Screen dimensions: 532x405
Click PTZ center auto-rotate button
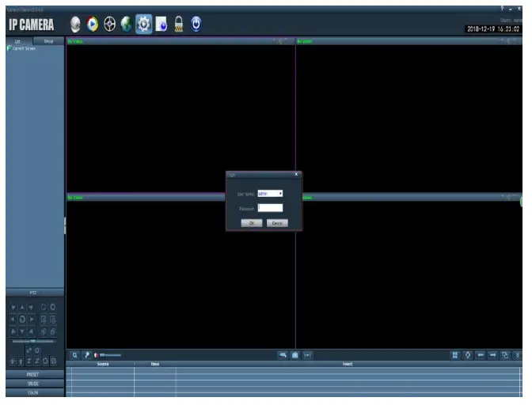22,320
